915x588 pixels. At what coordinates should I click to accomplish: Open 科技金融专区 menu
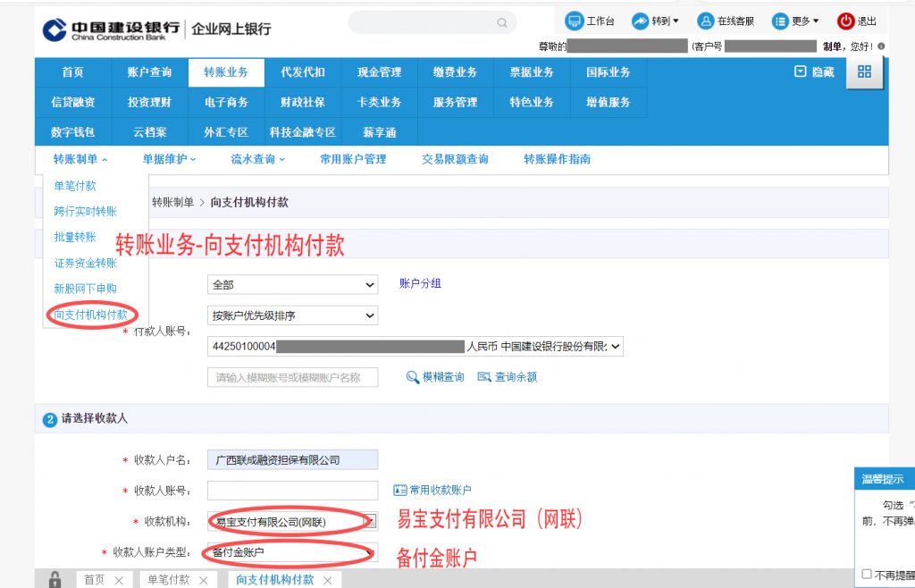[x=302, y=132]
